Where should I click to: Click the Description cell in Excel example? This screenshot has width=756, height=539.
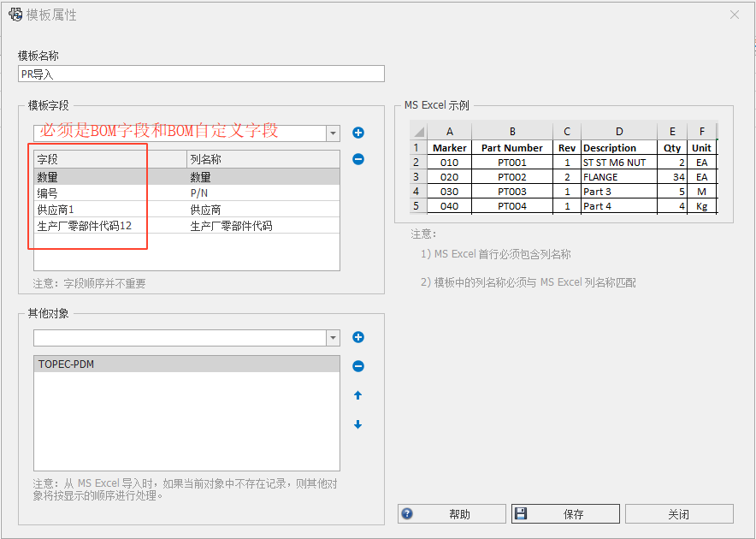point(619,148)
